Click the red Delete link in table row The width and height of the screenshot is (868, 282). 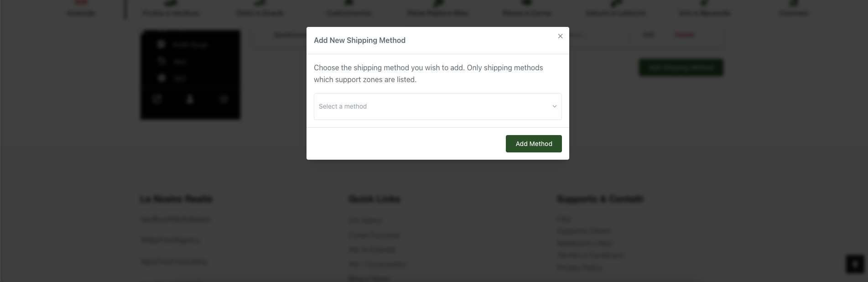[684, 35]
